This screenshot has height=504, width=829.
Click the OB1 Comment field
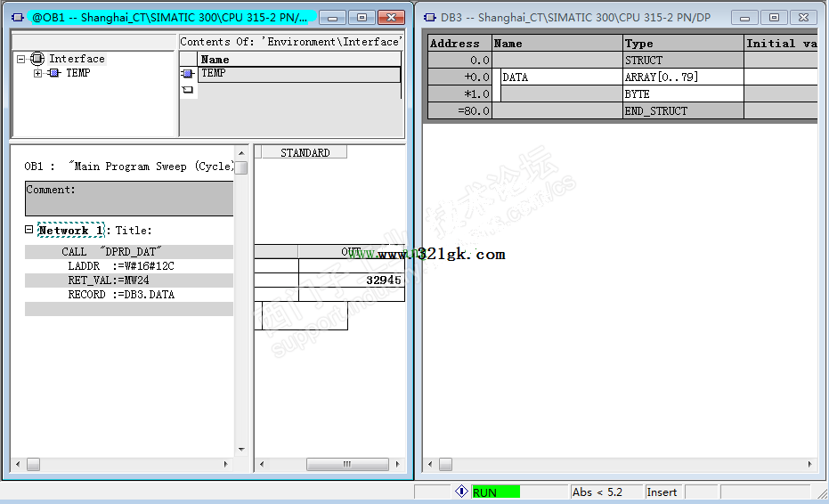(129, 199)
